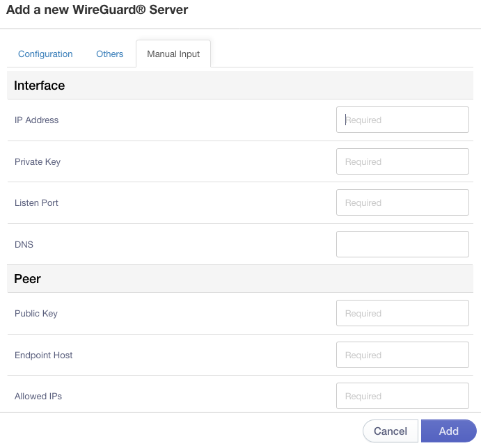Viewport: 481px width, 448px height.
Task: Click the Listen Port label
Action: coord(36,202)
